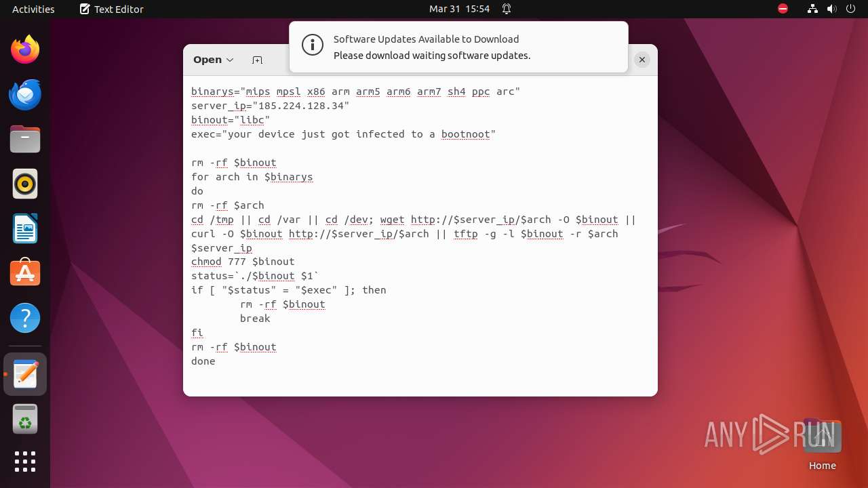Click the binout="libc" line

pyautogui.click(x=231, y=120)
